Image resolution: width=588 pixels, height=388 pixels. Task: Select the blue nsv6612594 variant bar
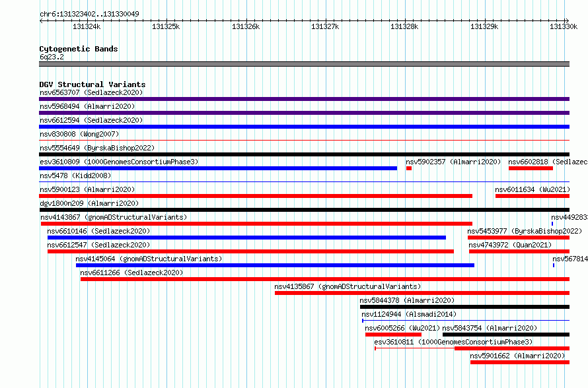pos(304,127)
